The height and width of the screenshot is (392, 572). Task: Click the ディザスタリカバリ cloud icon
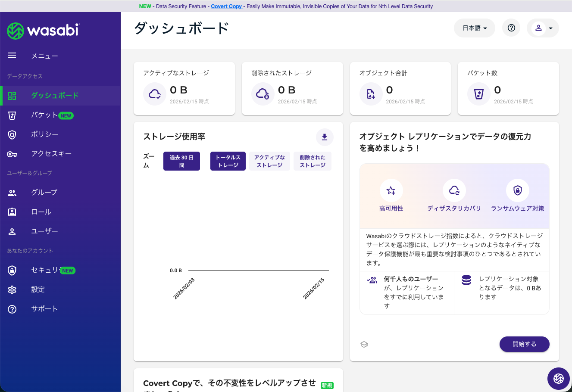tap(454, 190)
